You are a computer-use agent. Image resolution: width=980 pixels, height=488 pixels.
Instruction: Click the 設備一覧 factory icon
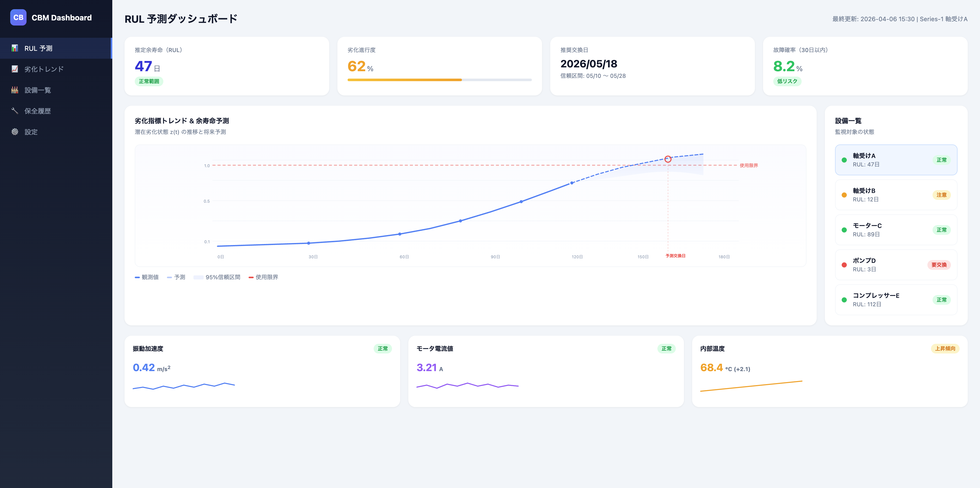point(15,90)
